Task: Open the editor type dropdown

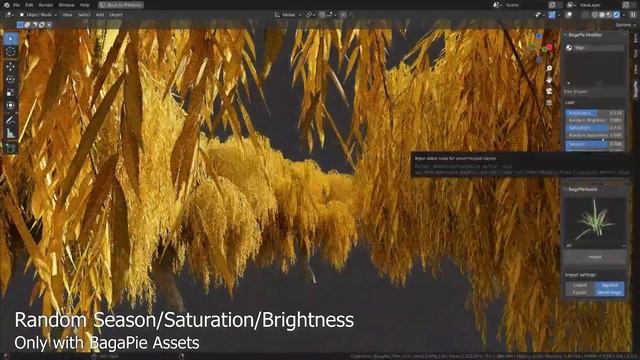Action: coord(9,15)
